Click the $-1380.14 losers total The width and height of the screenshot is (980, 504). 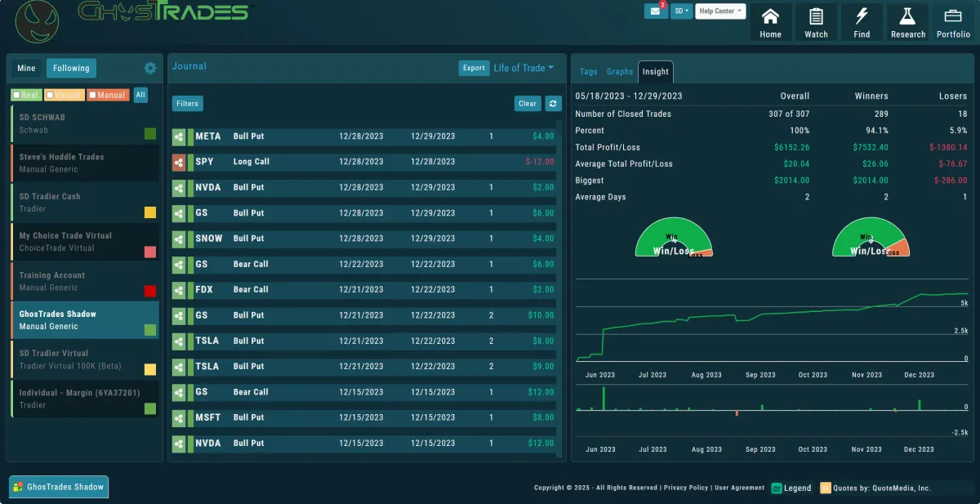click(x=948, y=147)
